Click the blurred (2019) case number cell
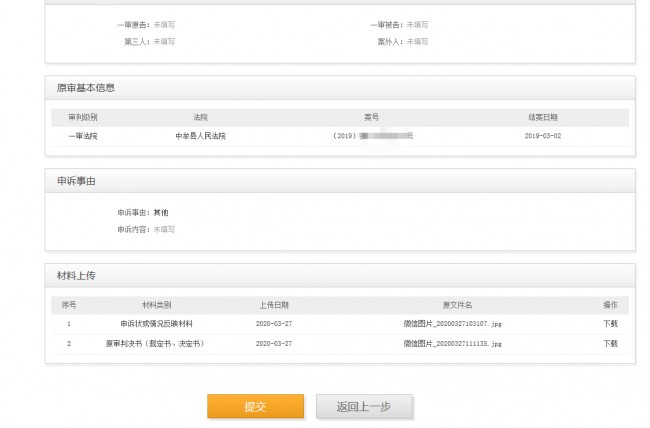This screenshot has height=428, width=650. pos(373,136)
